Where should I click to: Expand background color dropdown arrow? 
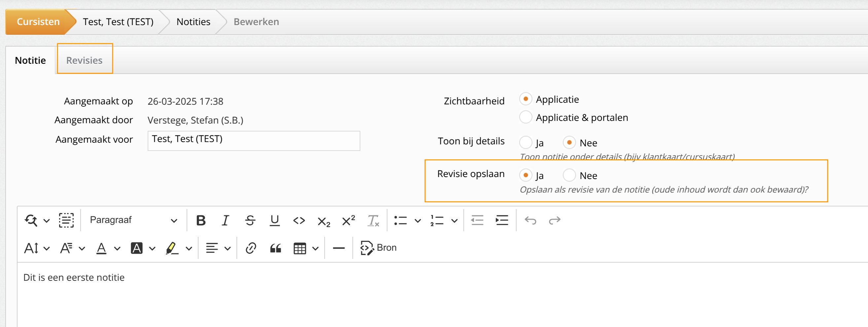[x=152, y=249]
